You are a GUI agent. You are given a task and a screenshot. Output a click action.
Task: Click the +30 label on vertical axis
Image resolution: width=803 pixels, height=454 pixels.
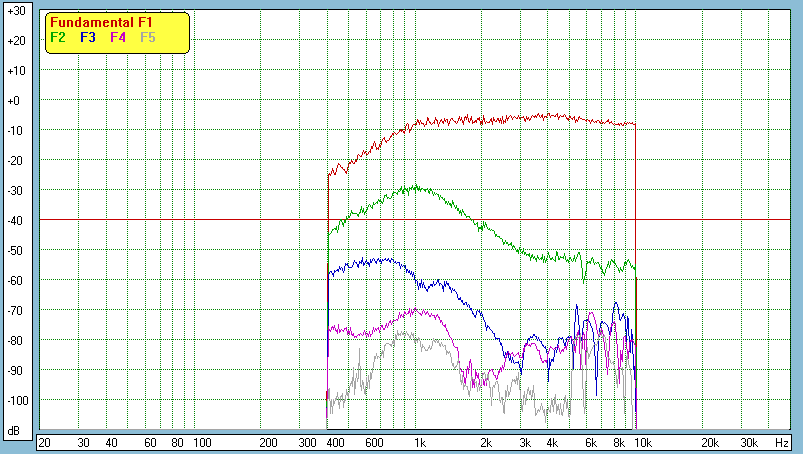pyautogui.click(x=15, y=11)
